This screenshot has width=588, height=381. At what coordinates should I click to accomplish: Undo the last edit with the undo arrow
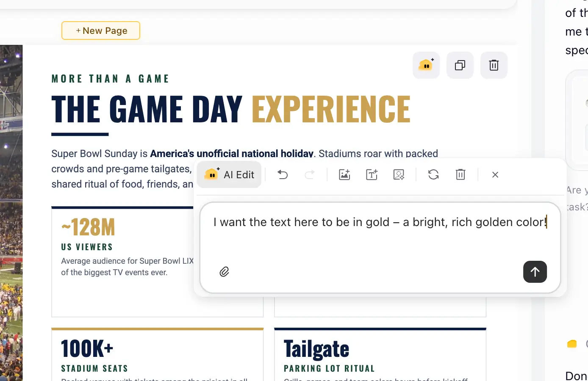(x=283, y=174)
